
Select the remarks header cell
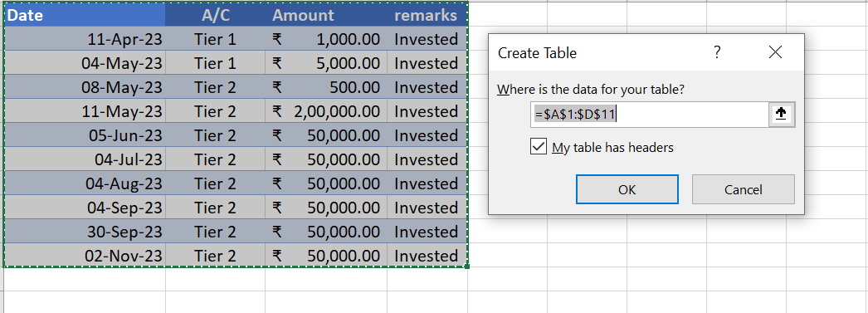coord(427,15)
